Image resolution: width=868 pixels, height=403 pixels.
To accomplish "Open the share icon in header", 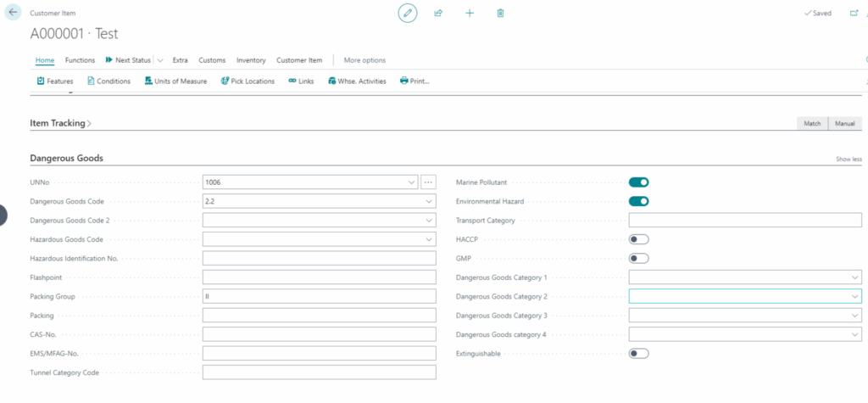I will (438, 13).
